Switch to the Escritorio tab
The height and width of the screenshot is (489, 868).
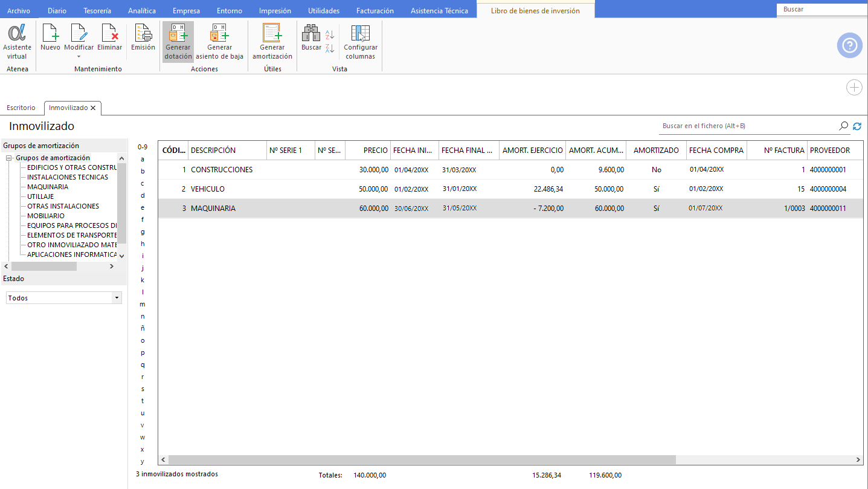pyautogui.click(x=21, y=108)
